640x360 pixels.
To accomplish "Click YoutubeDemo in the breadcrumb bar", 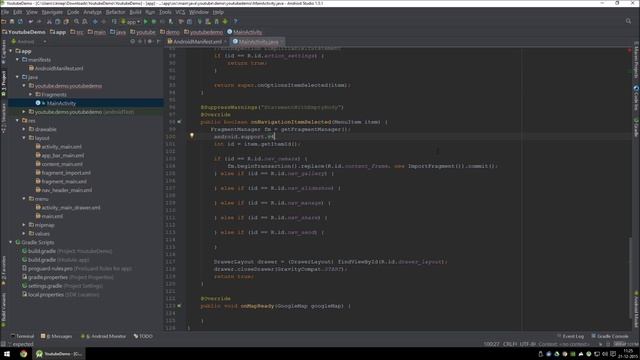I will 24,32.
